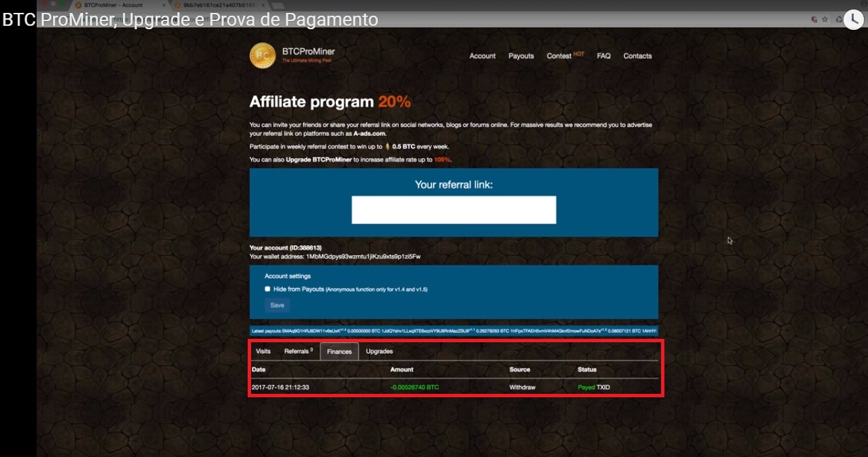Click the Status column header

[x=587, y=369]
